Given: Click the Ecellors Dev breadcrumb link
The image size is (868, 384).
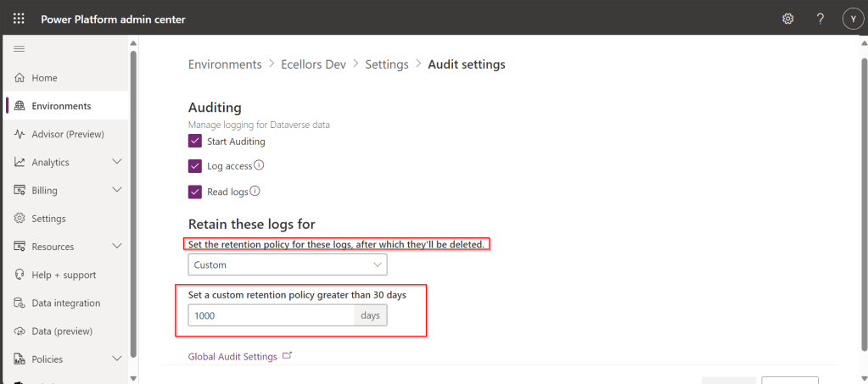Looking at the screenshot, I should point(312,64).
